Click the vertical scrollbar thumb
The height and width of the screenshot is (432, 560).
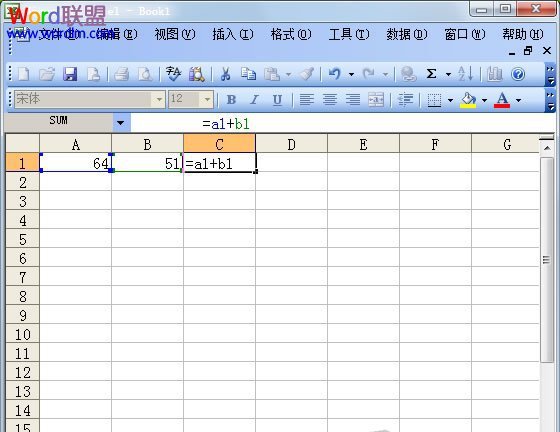[x=546, y=260]
